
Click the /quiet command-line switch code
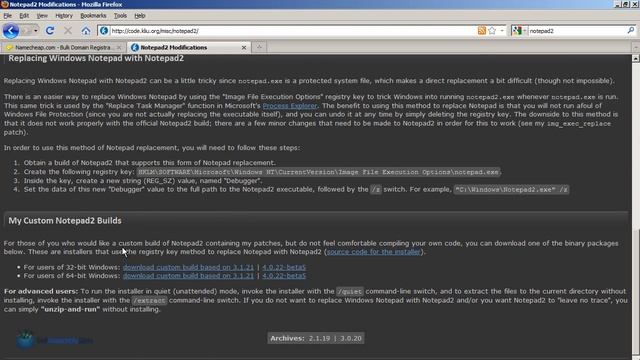click(349, 291)
